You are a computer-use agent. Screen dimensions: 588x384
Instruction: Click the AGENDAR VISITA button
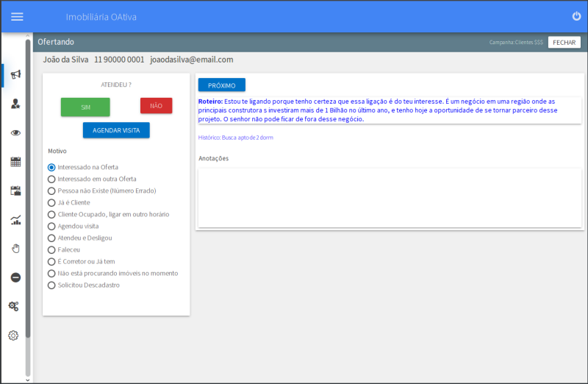coord(116,130)
